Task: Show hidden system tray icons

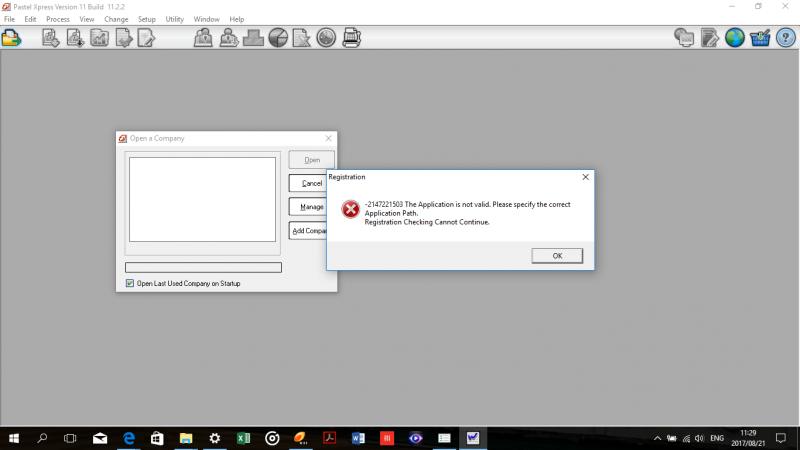Action: pos(657,438)
